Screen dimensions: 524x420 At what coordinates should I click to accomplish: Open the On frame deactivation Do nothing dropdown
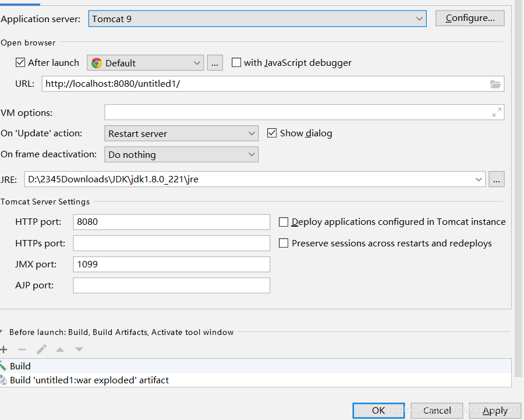[x=181, y=154]
